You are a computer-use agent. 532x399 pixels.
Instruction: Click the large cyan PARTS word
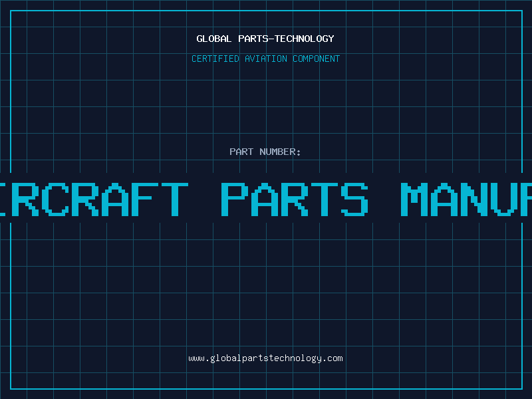point(295,199)
